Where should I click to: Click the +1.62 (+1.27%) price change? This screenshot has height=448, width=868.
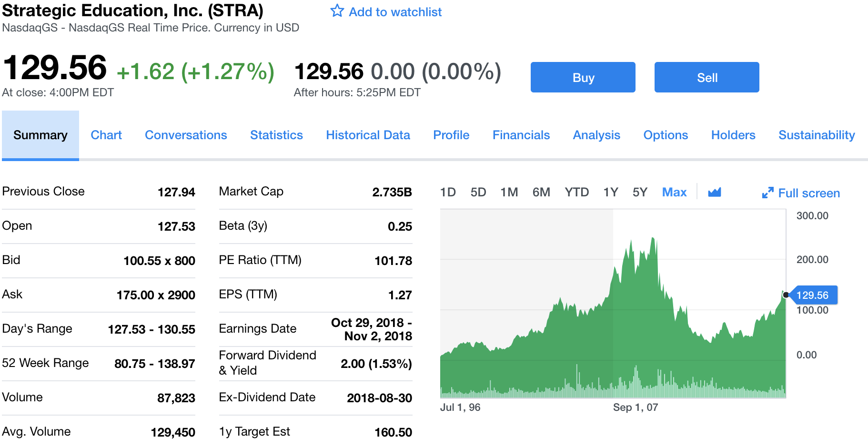(x=195, y=71)
